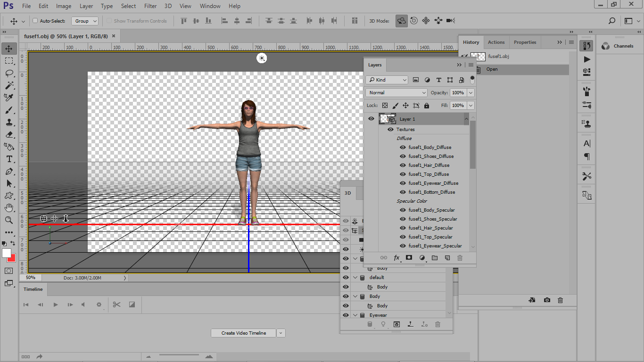Viewport: 644px width, 362px height.
Task: Click the split at playhead scissors icon
Action: click(x=116, y=304)
